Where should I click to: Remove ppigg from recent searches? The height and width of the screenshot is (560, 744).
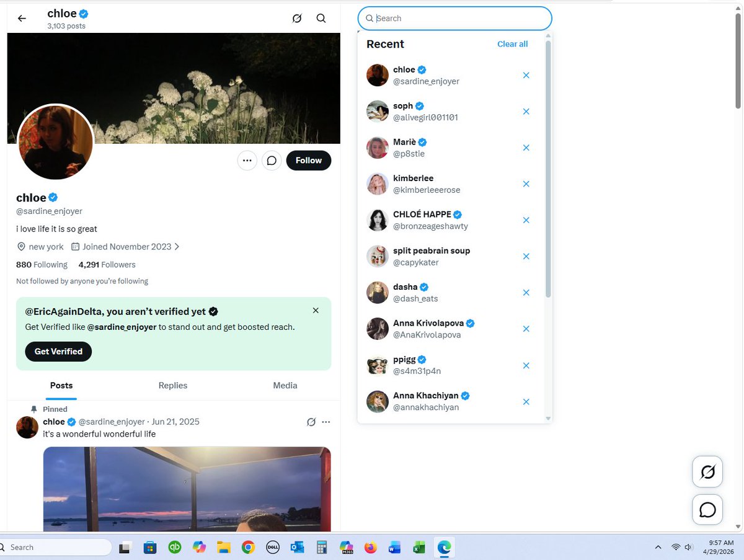click(526, 366)
